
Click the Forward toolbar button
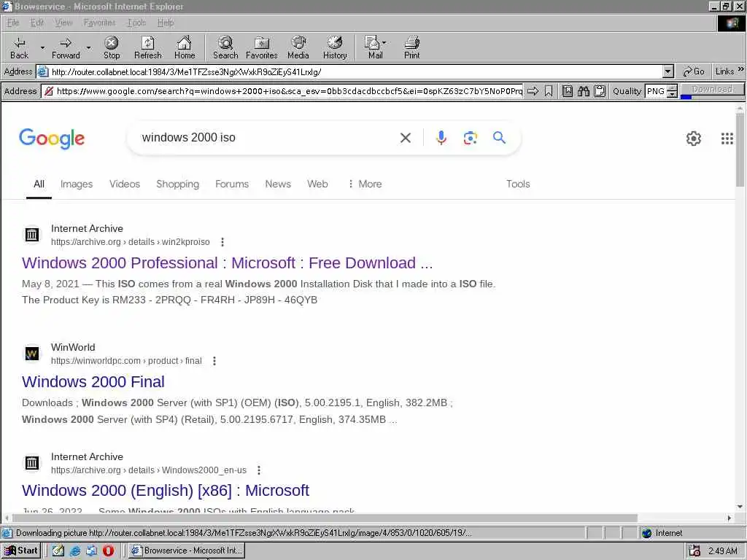click(x=66, y=47)
